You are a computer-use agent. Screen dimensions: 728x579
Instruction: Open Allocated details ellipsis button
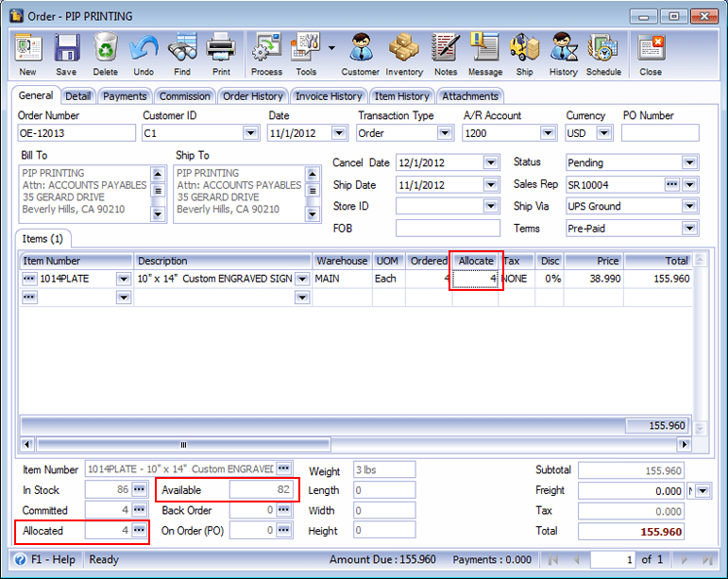pyautogui.click(x=139, y=530)
